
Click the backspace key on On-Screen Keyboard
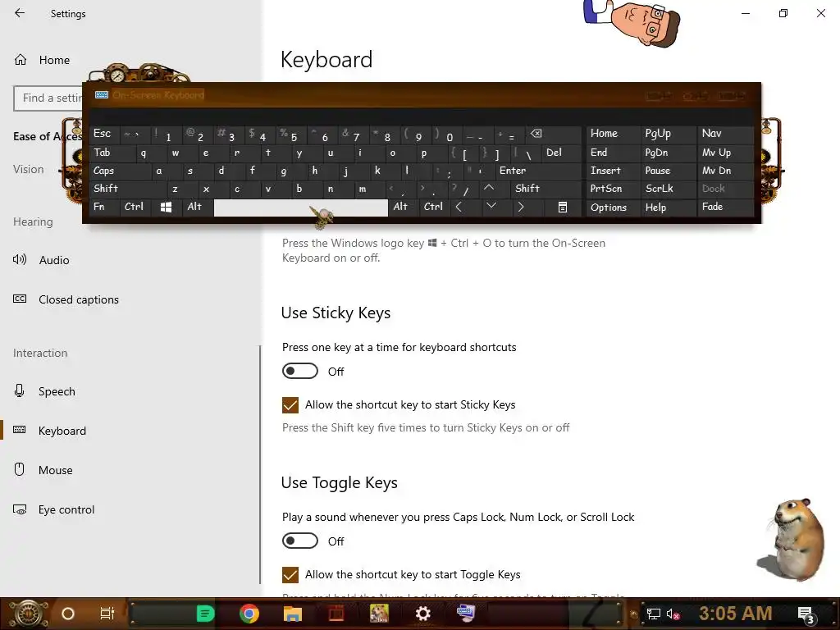[553, 134]
